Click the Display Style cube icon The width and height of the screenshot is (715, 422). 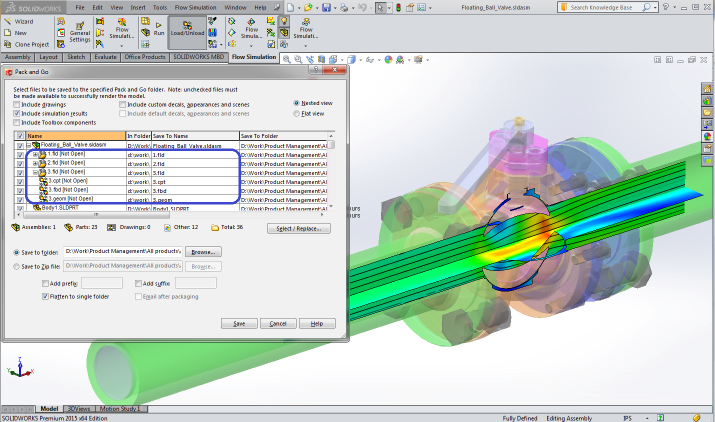[351, 59]
